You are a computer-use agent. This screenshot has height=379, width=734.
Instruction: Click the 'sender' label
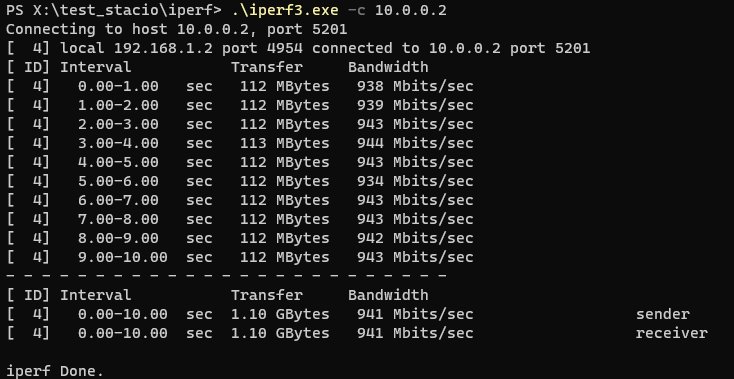[662, 314]
